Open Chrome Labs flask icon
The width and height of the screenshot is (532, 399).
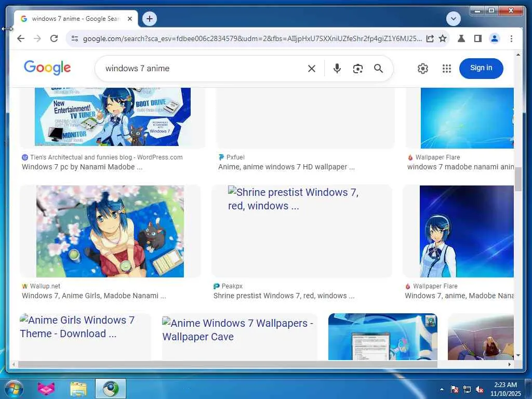tap(461, 38)
